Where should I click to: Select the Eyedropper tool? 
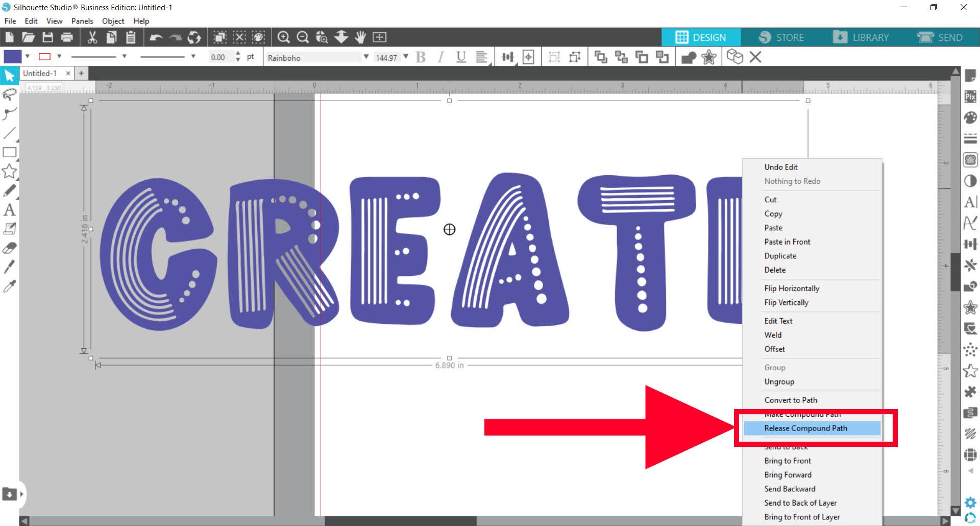click(9, 286)
